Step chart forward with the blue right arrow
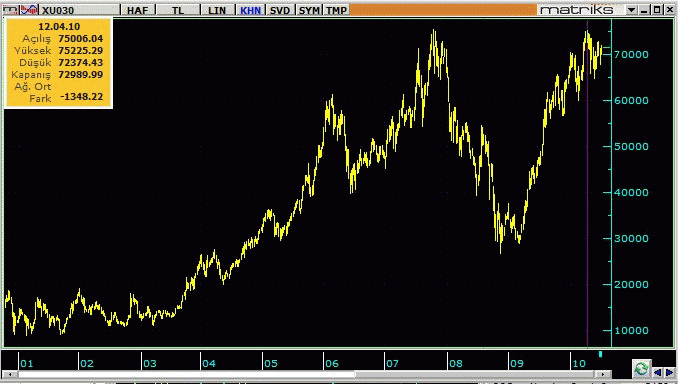Viewport: 678px width, 384px height. point(669,372)
